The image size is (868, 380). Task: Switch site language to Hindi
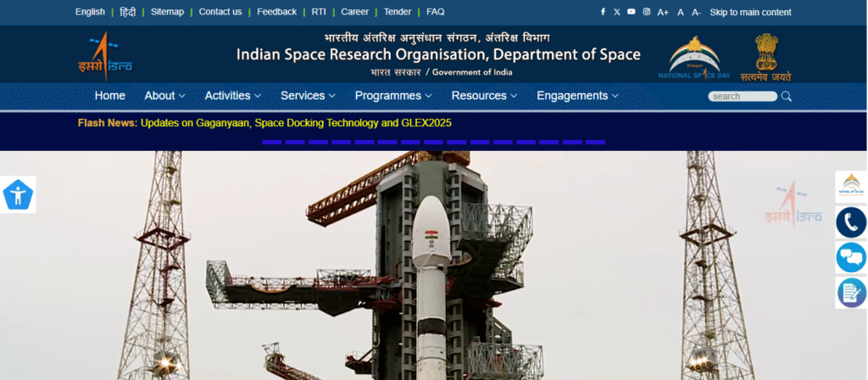point(127,12)
